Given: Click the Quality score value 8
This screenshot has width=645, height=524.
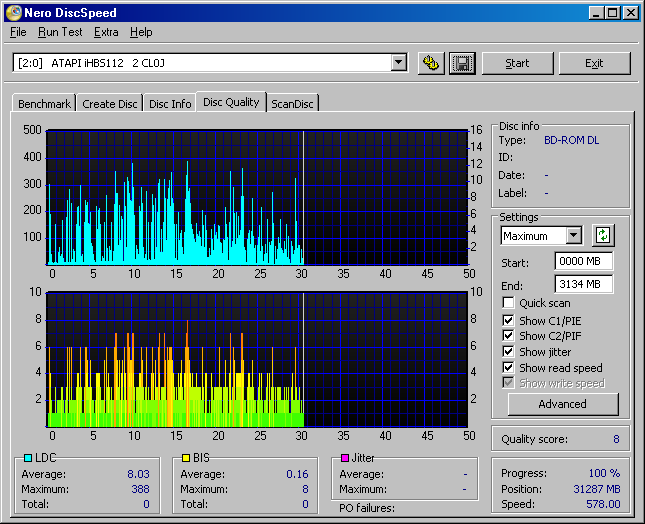Looking at the screenshot, I should pos(616,439).
